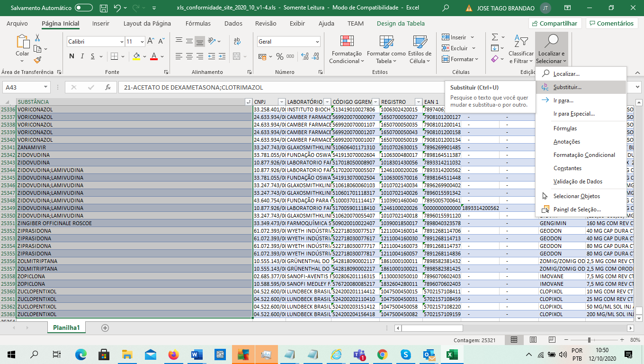Open the Estilos de Célula gallery
This screenshot has height=364, width=644.
point(420,49)
